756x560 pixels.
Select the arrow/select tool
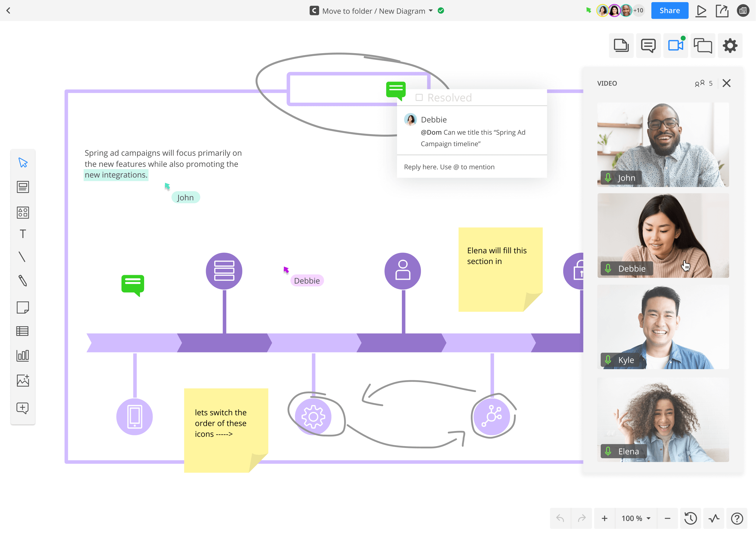pos(23,163)
